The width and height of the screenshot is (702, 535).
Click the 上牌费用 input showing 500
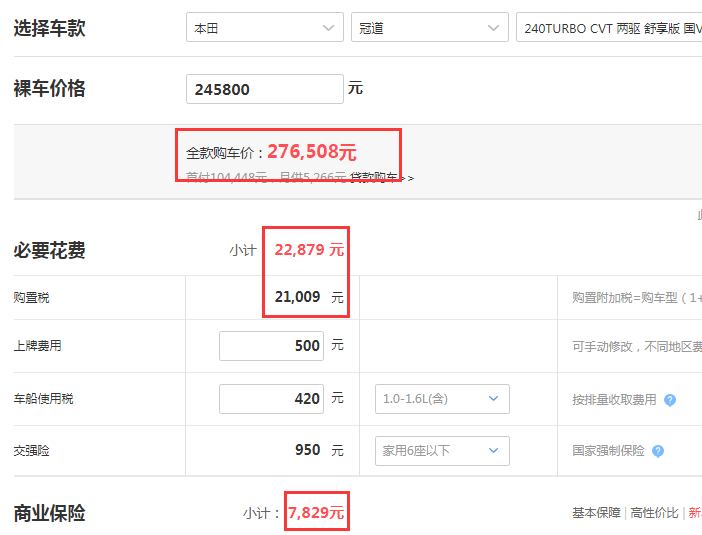click(271, 346)
